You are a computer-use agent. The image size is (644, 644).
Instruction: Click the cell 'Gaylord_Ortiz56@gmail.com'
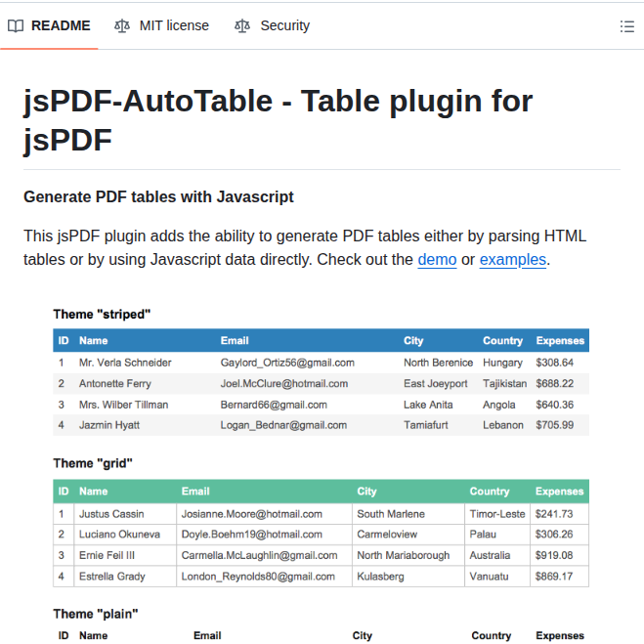[x=287, y=363]
